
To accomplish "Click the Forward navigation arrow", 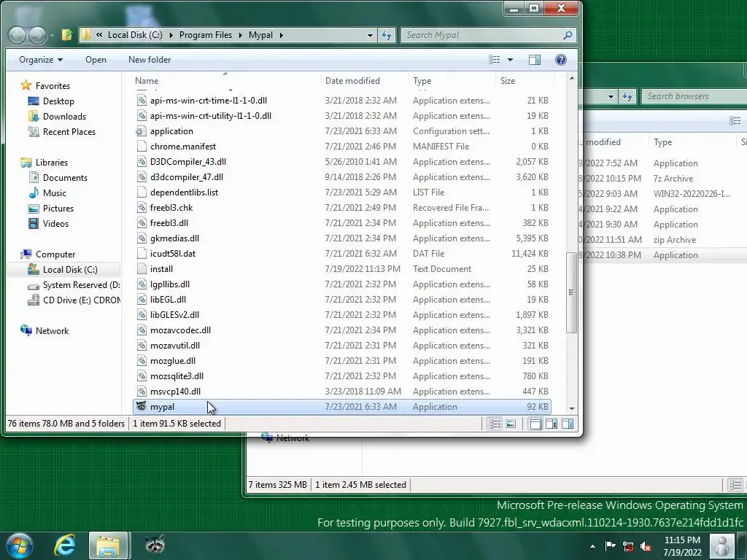I will coord(37,35).
